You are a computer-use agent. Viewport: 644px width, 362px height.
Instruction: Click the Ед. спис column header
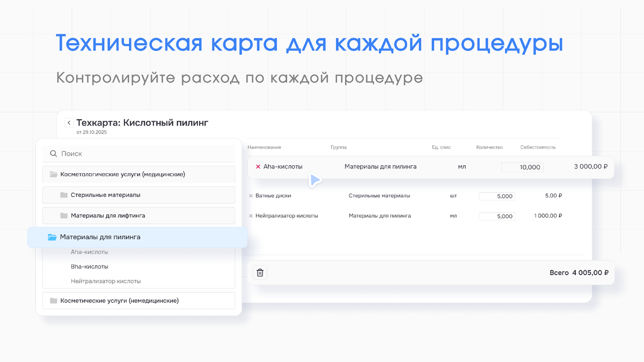tap(442, 147)
